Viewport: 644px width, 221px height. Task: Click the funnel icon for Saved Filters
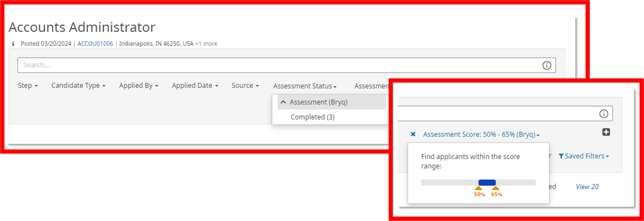561,156
